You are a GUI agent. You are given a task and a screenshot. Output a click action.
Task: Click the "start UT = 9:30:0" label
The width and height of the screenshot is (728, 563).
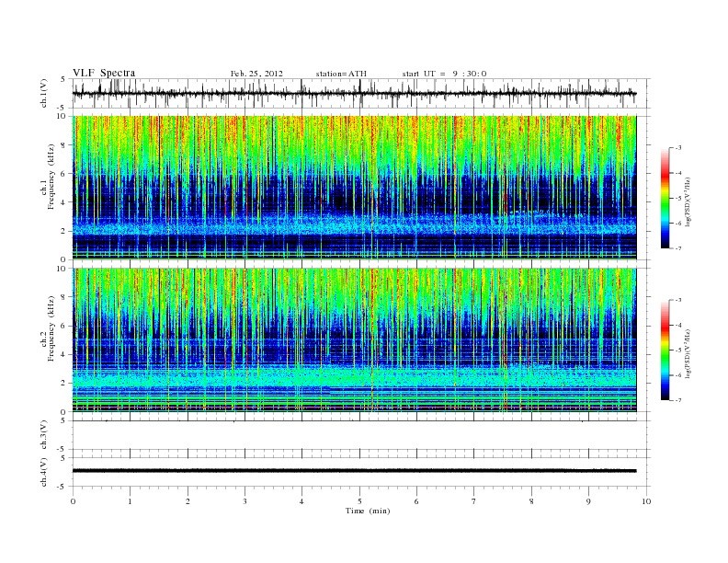(x=444, y=74)
